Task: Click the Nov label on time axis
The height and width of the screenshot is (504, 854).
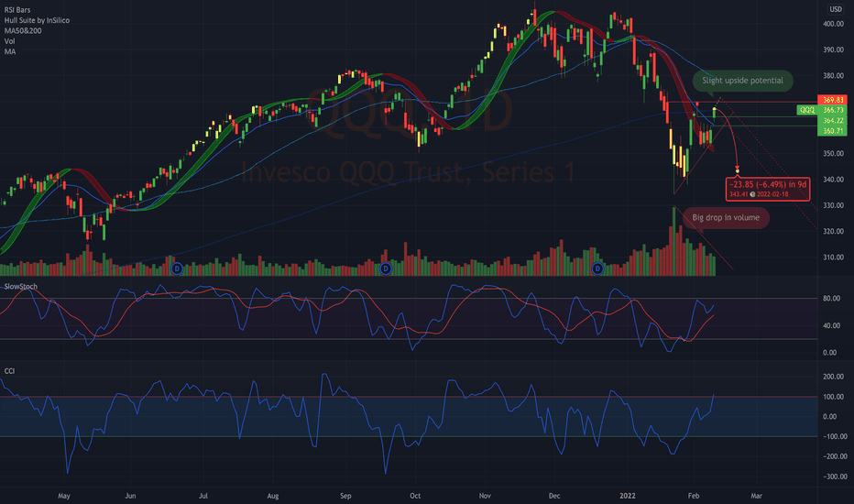Action: click(485, 496)
